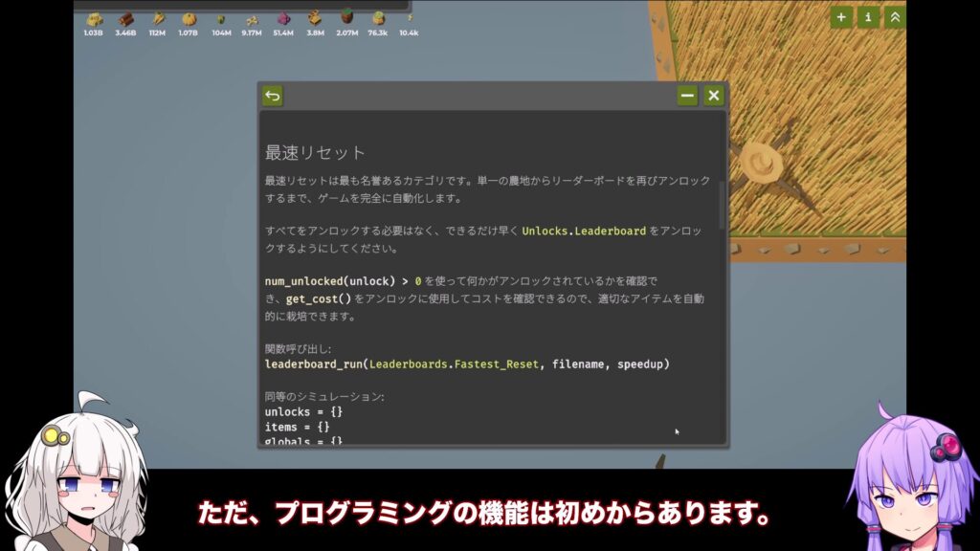
Task: Select the gold treasure icon showing 3.8M
Action: point(315,18)
